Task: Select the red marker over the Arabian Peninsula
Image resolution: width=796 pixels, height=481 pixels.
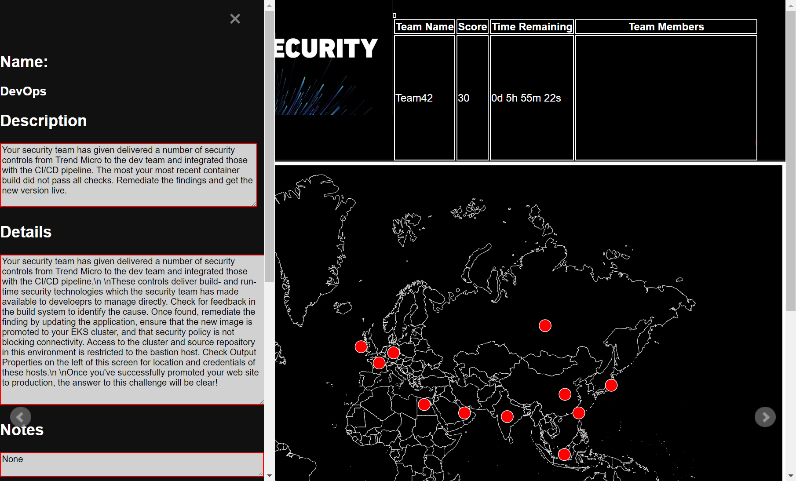Action: click(464, 413)
